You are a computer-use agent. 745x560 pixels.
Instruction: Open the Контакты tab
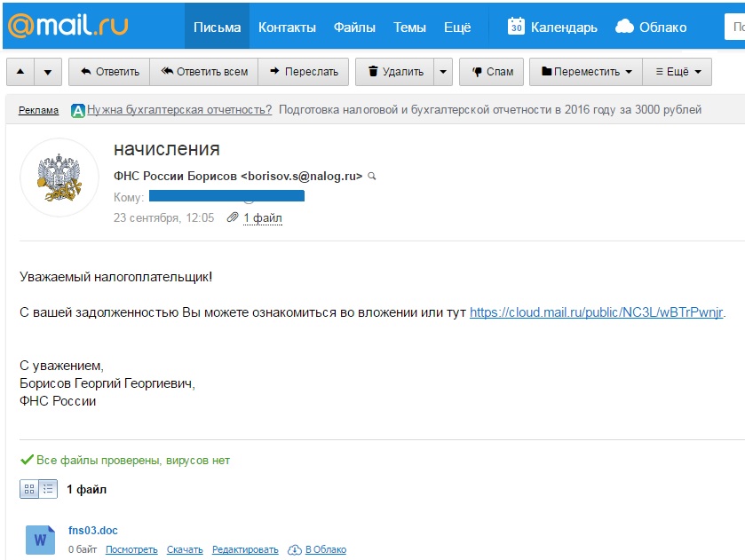pos(287,27)
